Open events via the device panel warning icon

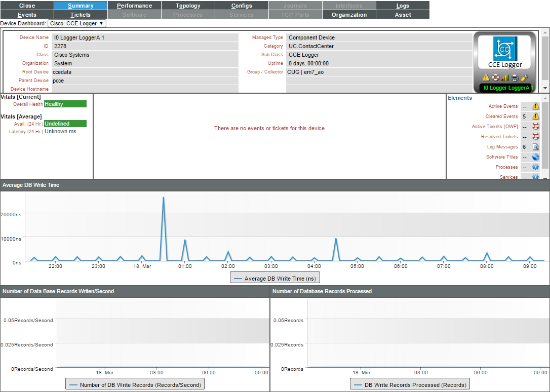coord(486,77)
